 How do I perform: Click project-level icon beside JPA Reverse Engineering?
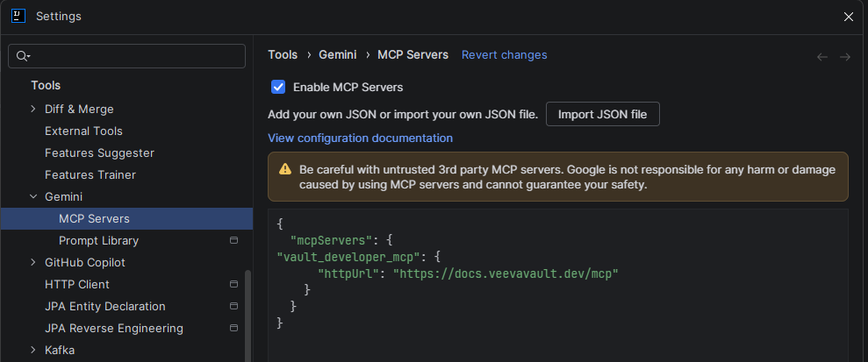tap(233, 328)
